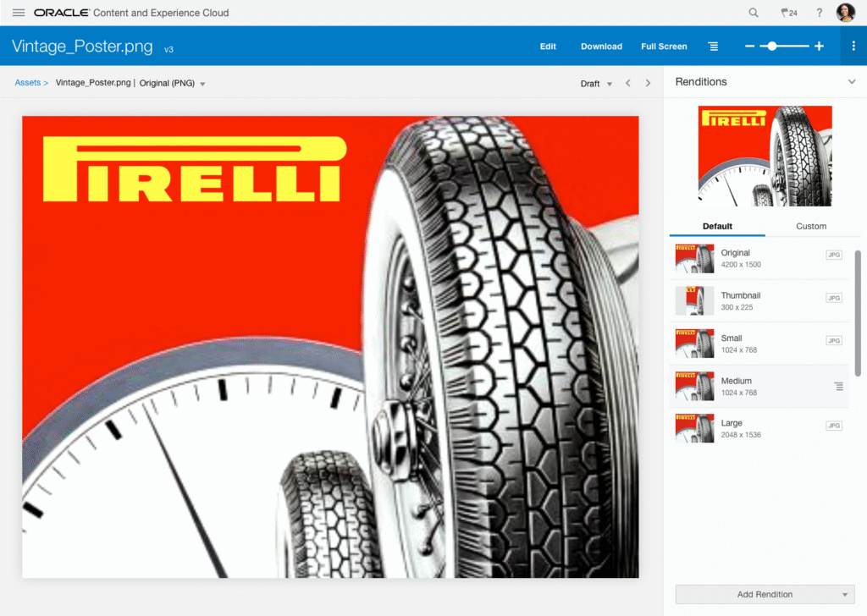Viewport: 867px width, 616px height.
Task: Click 'Content and Experience Cloud' header text
Action: (x=161, y=13)
